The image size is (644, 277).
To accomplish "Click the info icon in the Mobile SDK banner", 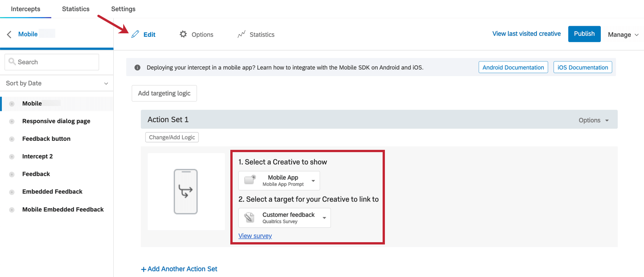I will point(137,67).
